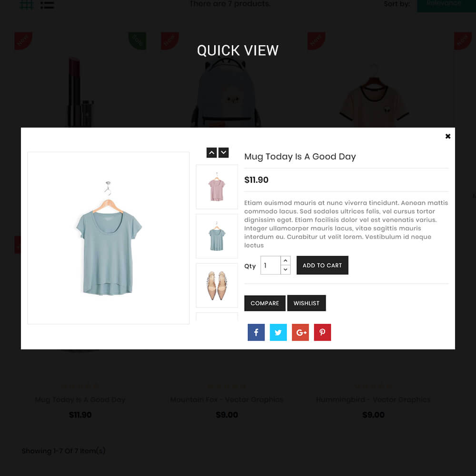Share product on Facebook
This screenshot has width=476, height=476.
coord(256,332)
